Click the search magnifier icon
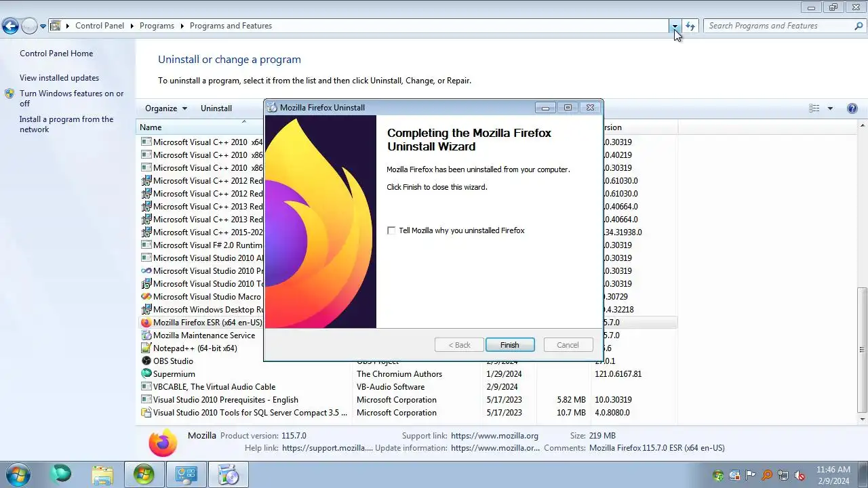This screenshot has width=868, height=488. click(859, 26)
